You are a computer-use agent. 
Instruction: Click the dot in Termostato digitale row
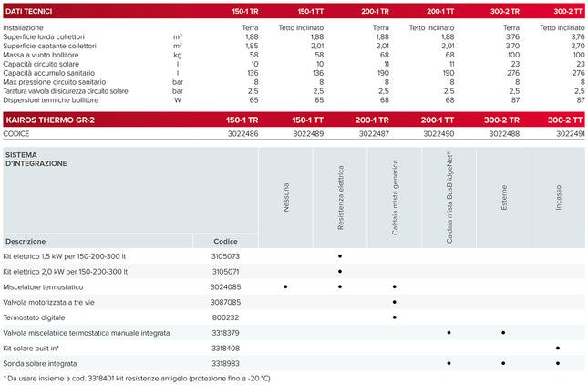pos(395,317)
